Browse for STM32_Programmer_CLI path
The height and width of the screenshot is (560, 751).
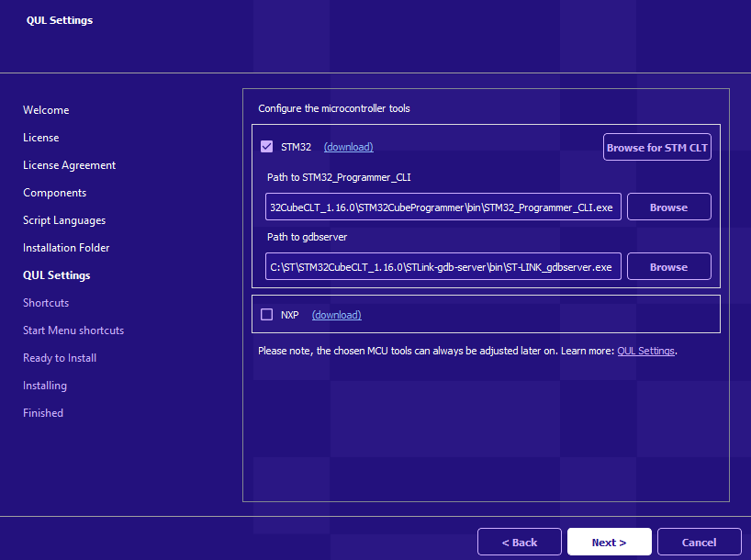tap(668, 207)
